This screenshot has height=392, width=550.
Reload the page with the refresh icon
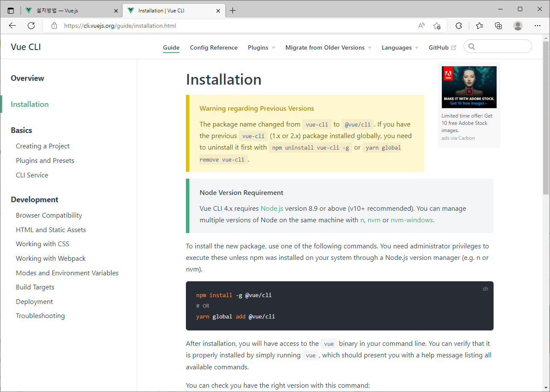[31, 26]
